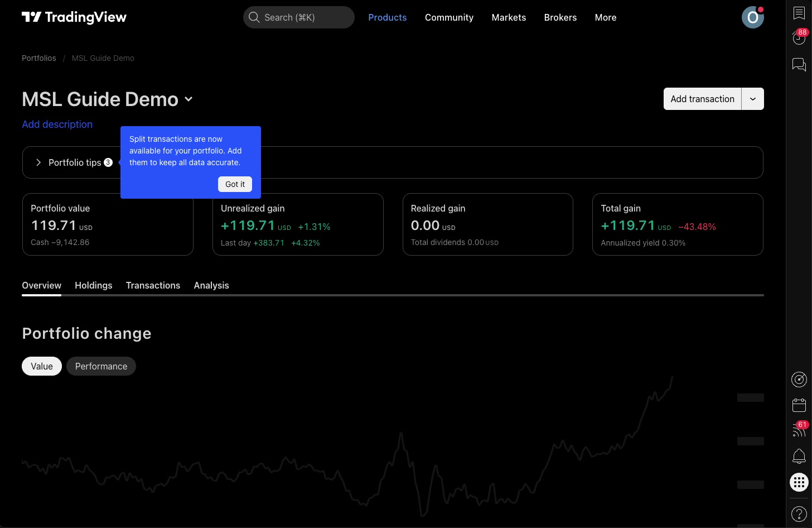Select the Performance chart mode
The width and height of the screenshot is (812, 528).
click(x=101, y=366)
